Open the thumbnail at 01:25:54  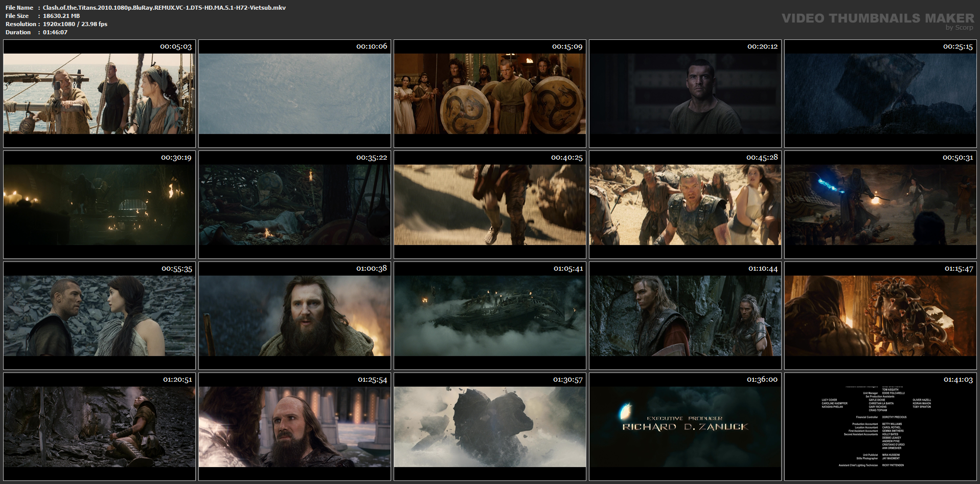pos(294,427)
